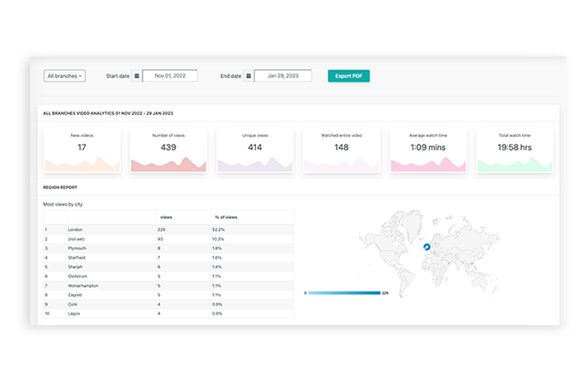
Task: Click the End date calendar icon
Action: (x=248, y=75)
